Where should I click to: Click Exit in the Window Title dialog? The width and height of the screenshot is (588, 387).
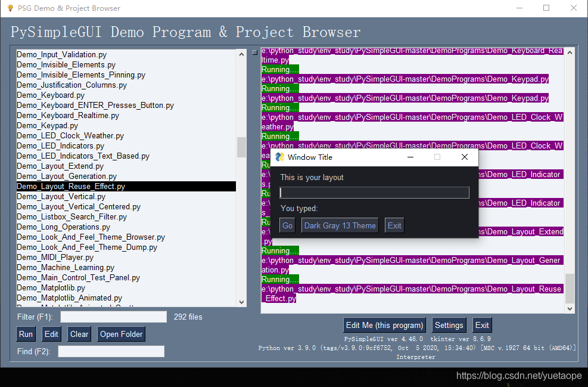point(394,225)
